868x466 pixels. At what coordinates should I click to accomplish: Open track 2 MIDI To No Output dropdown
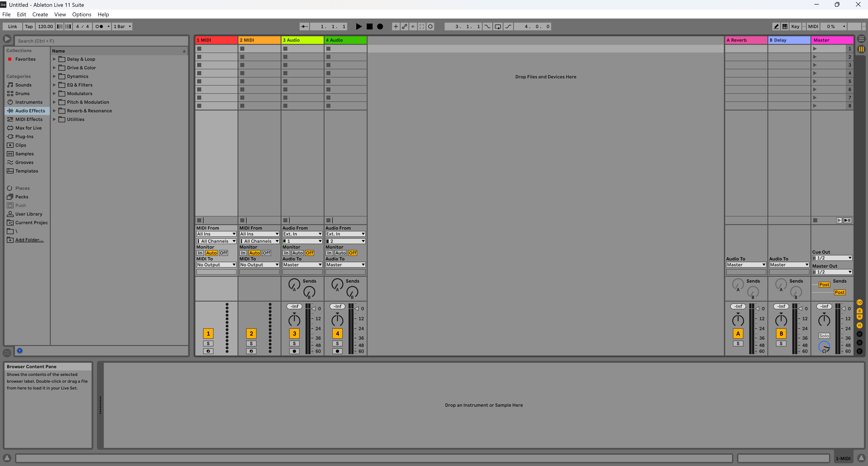[x=259, y=265]
